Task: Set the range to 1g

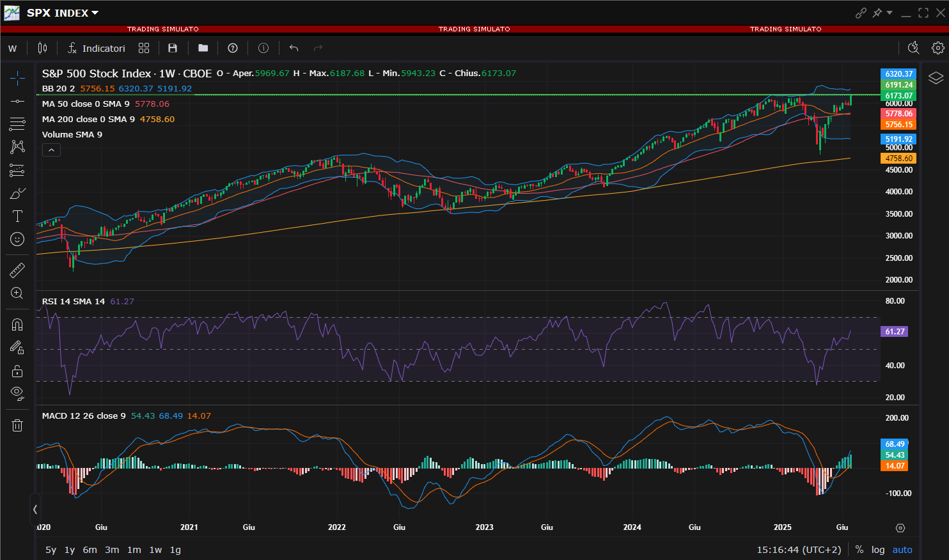Action: 175,550
